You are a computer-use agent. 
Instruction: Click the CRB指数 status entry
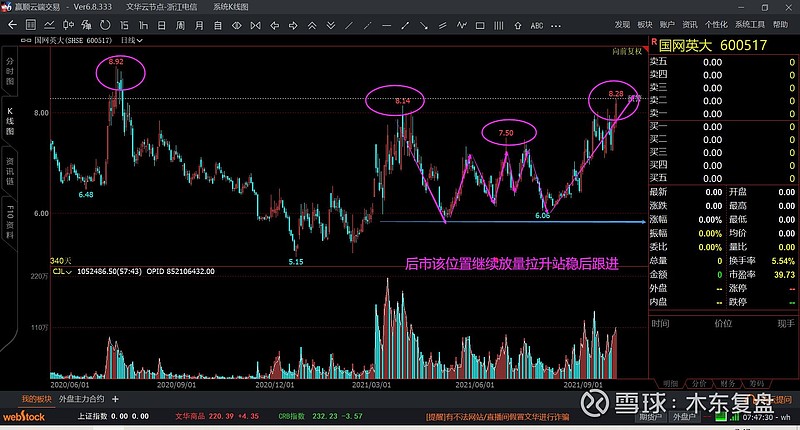(x=320, y=416)
